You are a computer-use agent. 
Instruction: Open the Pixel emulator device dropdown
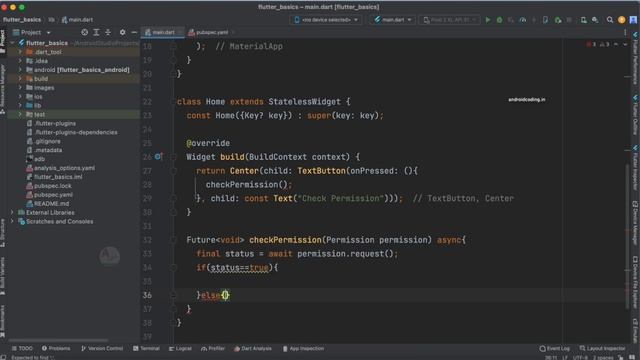449,20
